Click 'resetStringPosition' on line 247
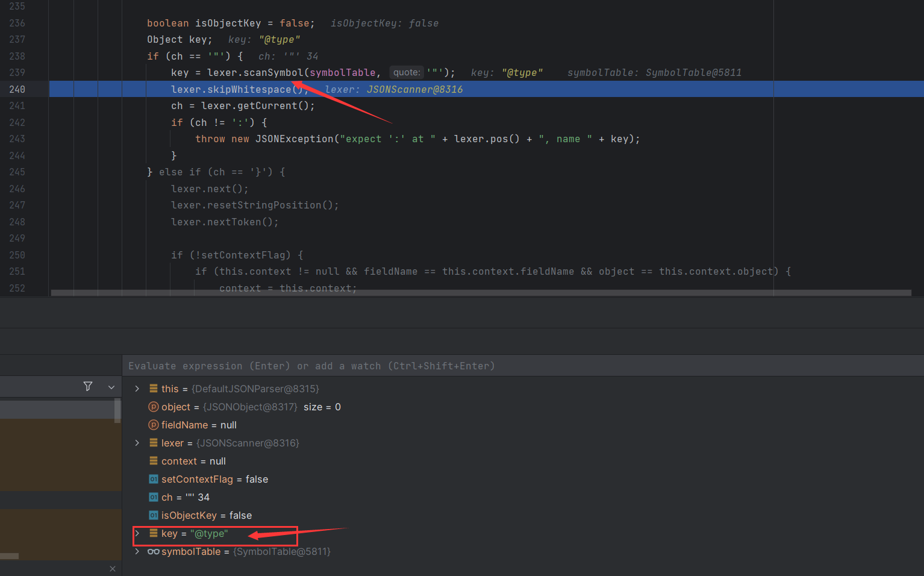Image resolution: width=924 pixels, height=576 pixels. pos(264,205)
